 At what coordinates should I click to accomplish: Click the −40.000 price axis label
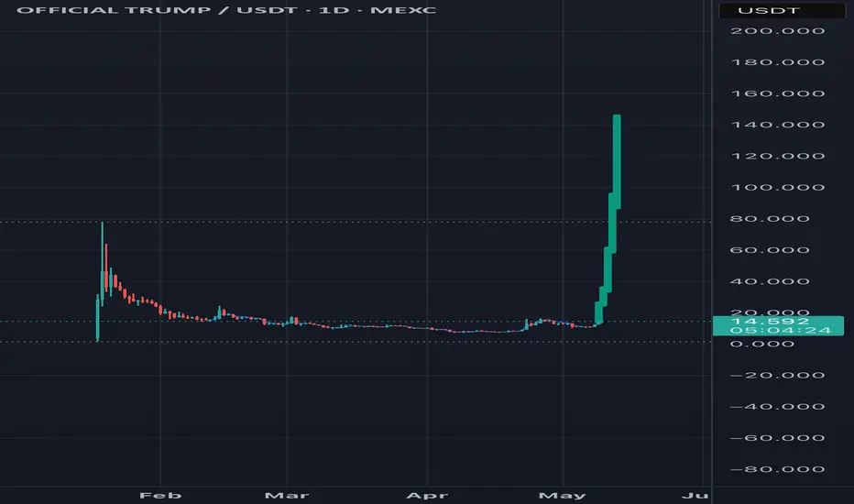pyautogui.click(x=777, y=407)
